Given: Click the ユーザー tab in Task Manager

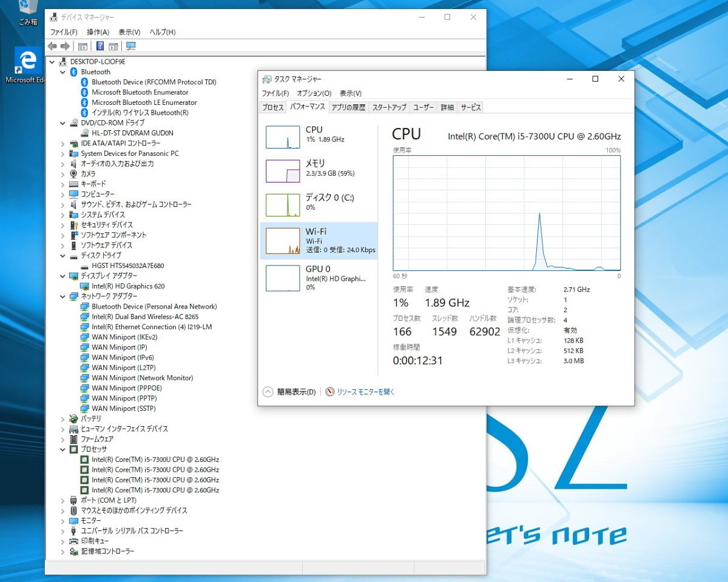Looking at the screenshot, I should coord(423,107).
